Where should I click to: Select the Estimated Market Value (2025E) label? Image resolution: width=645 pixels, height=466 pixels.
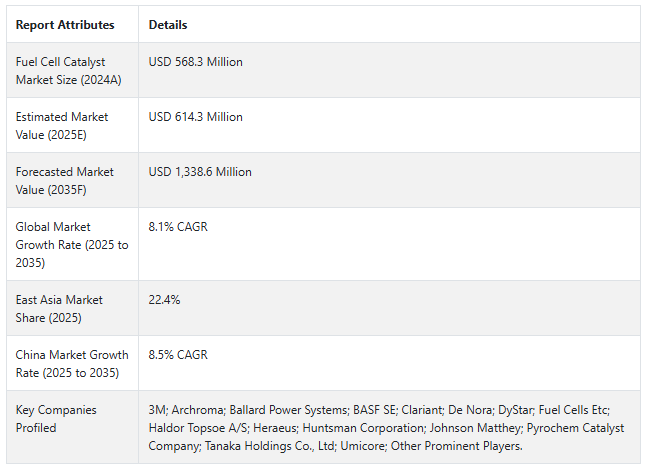pyautogui.click(x=64, y=126)
